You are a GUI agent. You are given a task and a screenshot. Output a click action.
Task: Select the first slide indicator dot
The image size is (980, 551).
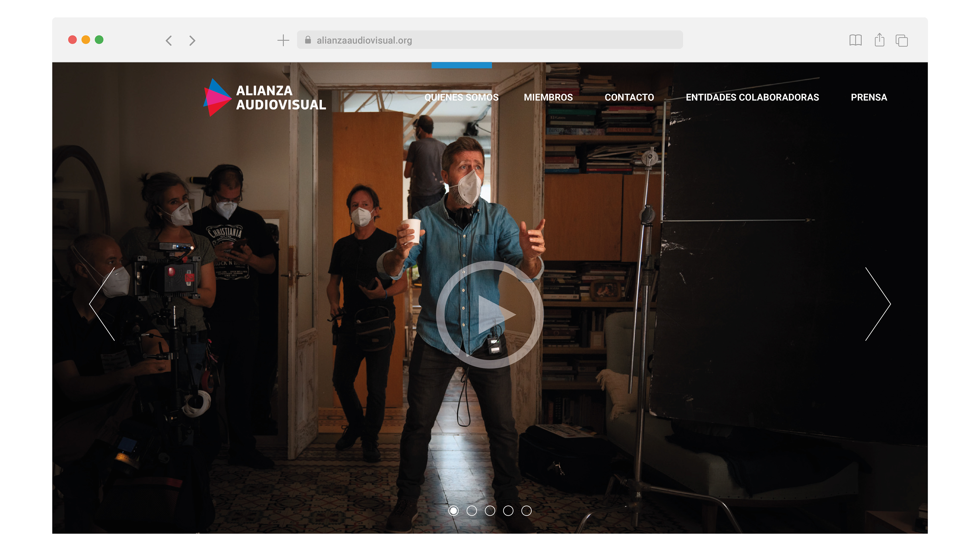[453, 511]
